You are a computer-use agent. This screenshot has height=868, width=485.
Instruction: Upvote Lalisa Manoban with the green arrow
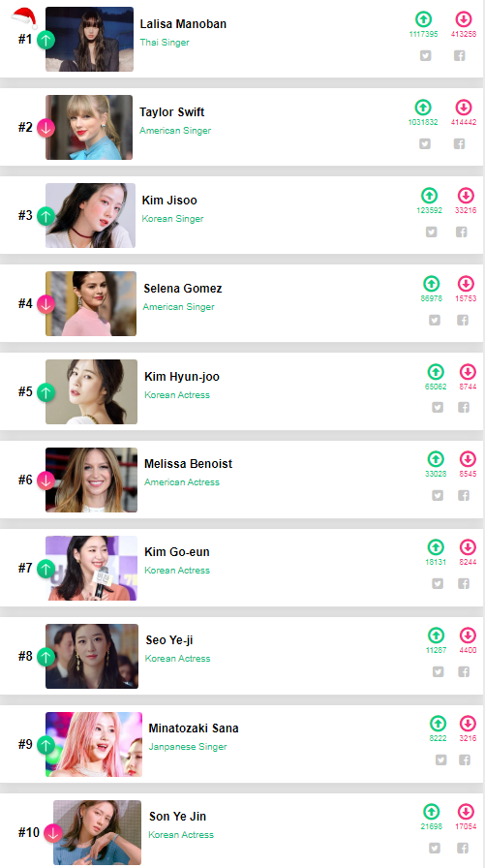coord(423,19)
